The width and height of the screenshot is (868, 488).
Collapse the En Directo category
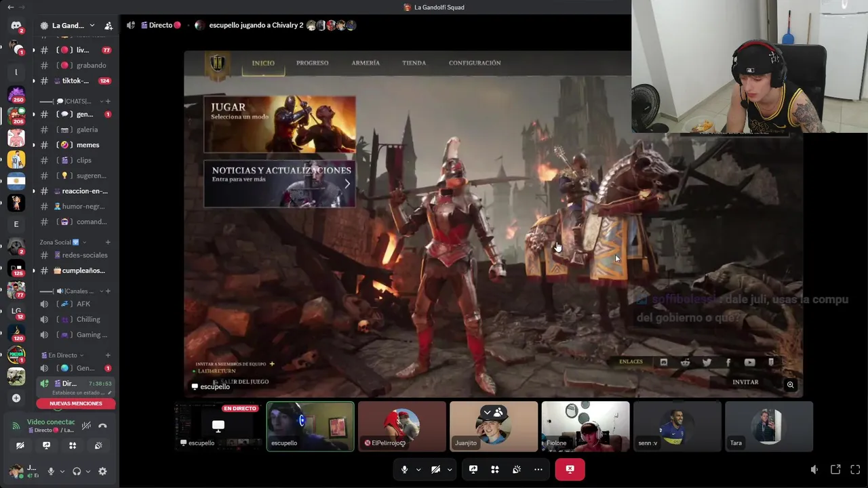click(x=62, y=355)
